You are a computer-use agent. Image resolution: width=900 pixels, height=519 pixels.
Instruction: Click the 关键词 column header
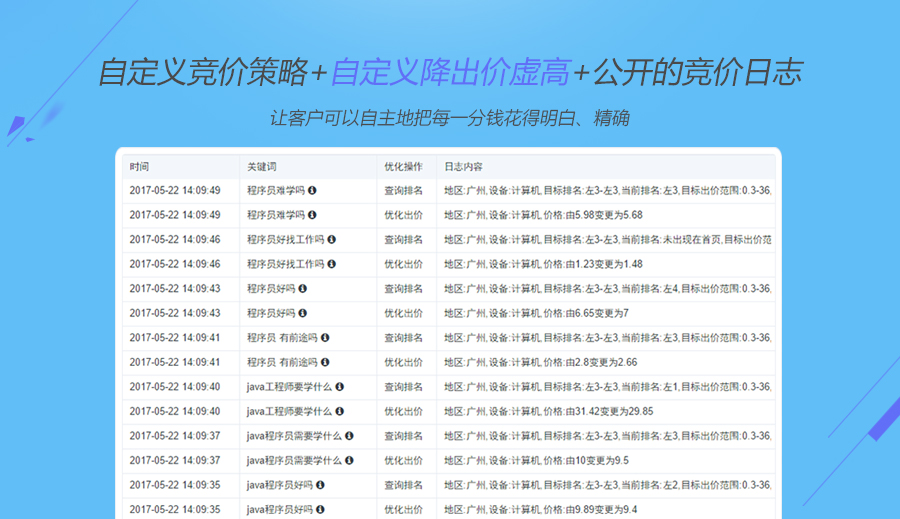260,166
